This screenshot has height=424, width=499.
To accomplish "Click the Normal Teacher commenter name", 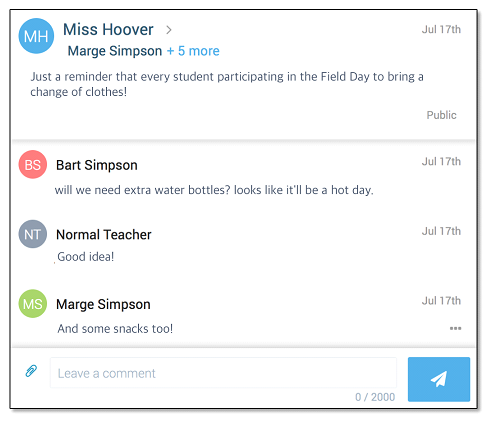I will coord(104,235).
